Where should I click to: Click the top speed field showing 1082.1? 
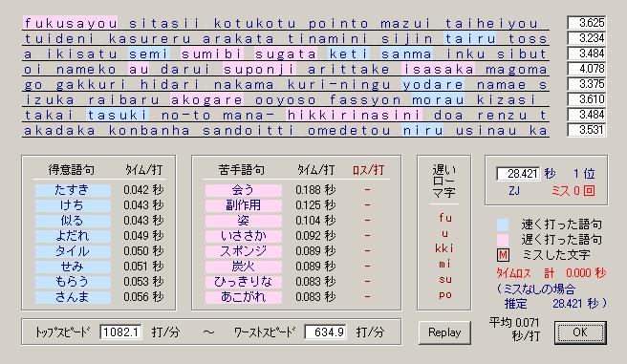click(120, 332)
